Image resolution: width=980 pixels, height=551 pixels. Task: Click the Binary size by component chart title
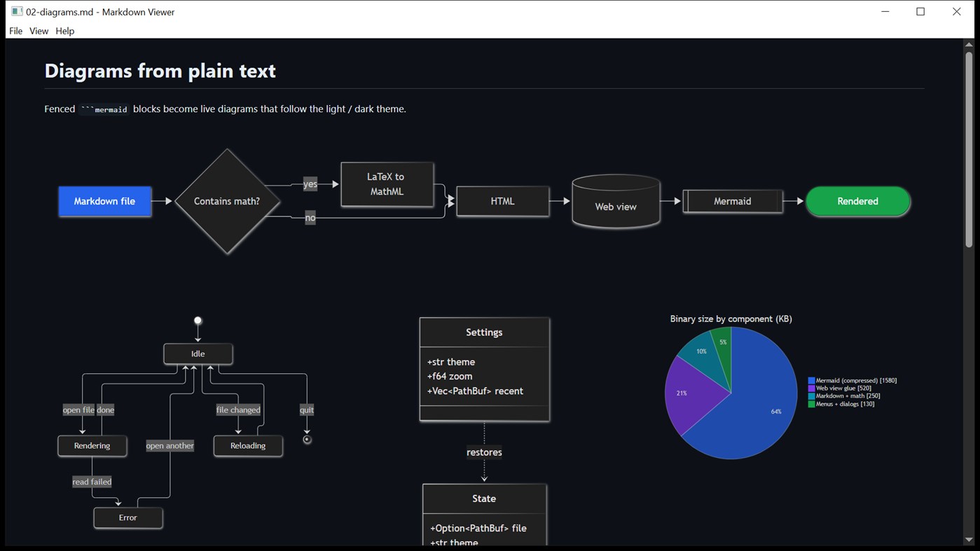click(731, 319)
